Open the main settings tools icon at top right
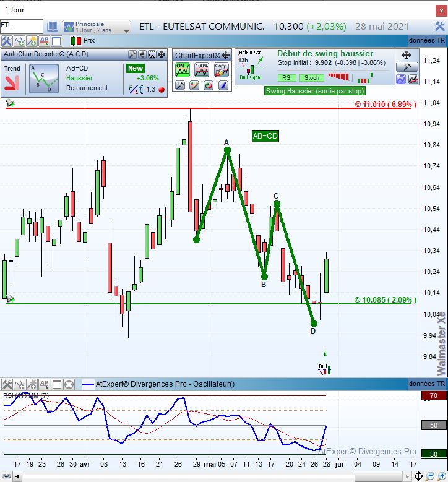The height and width of the screenshot is (482, 448). click(440, 27)
